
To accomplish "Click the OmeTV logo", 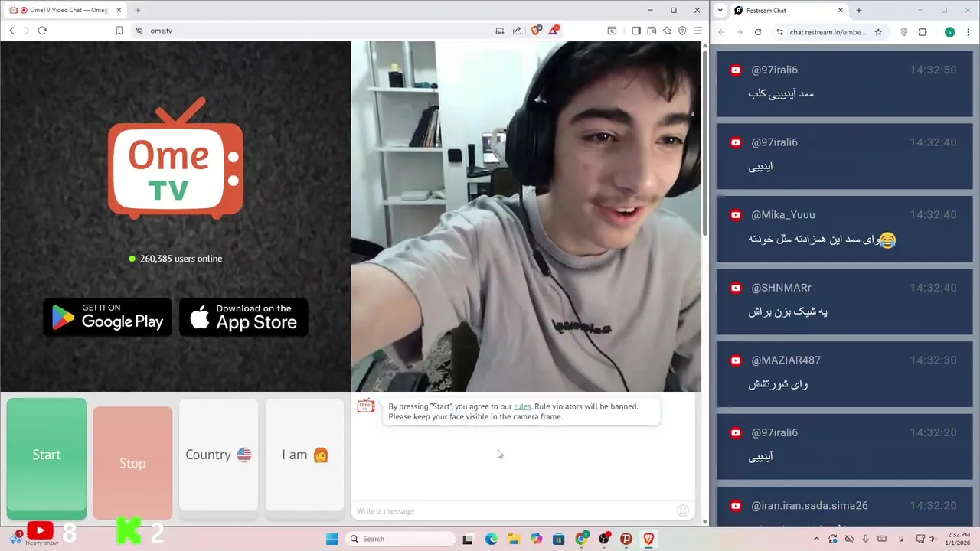I will (x=175, y=158).
